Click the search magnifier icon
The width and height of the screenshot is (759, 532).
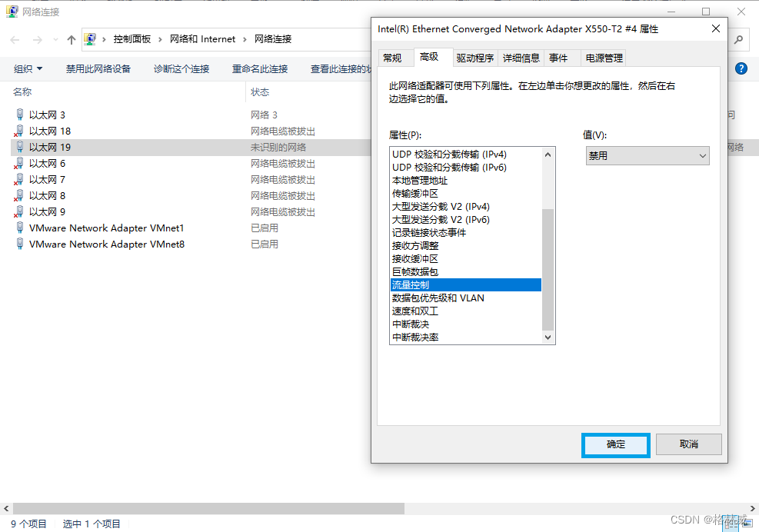click(x=738, y=40)
